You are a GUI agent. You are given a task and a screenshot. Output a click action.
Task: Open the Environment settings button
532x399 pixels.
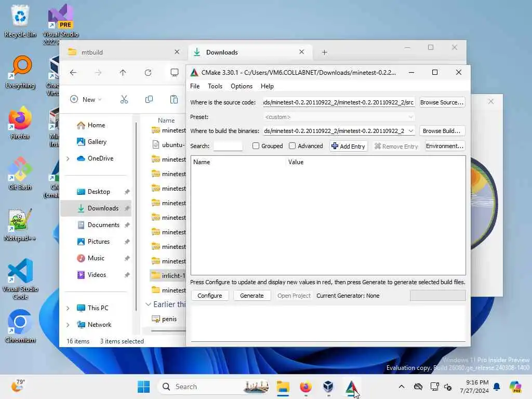pos(445,146)
